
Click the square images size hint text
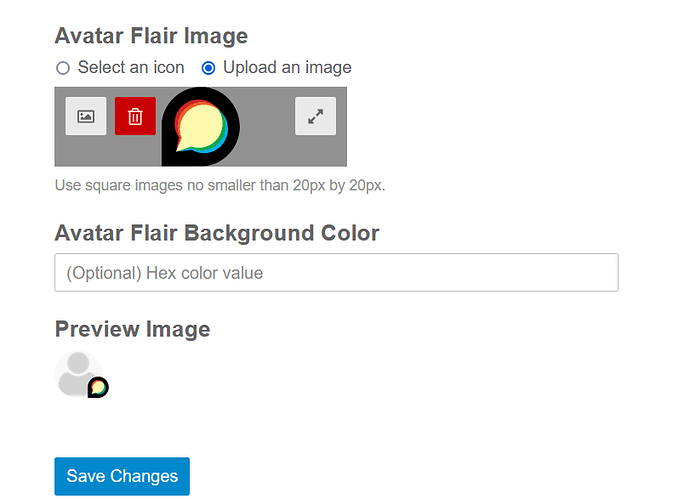(x=220, y=186)
